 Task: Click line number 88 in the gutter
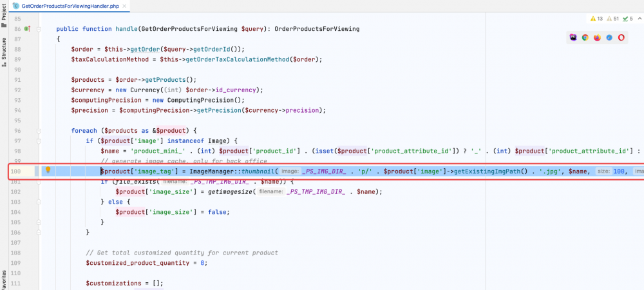tap(17, 49)
